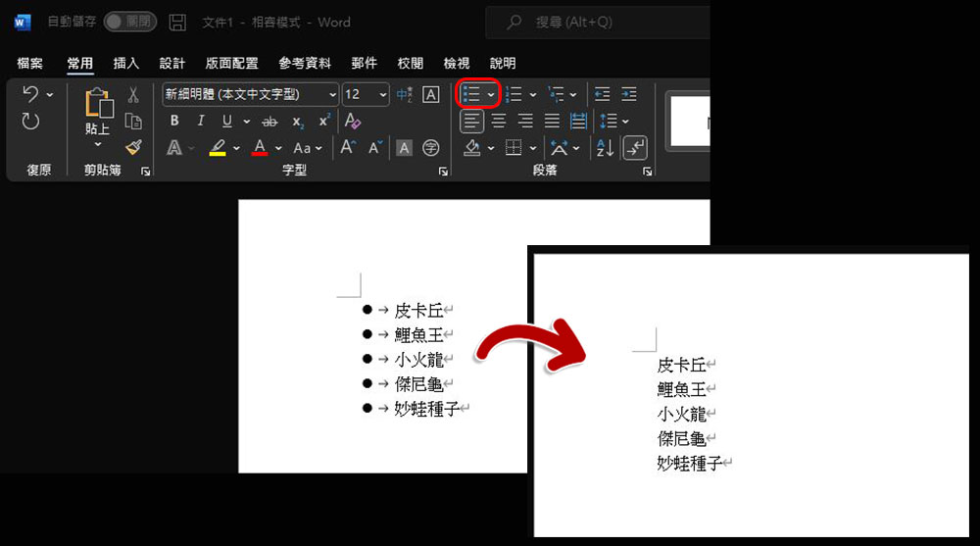Open the paragraph group dialog launcher

(x=648, y=172)
